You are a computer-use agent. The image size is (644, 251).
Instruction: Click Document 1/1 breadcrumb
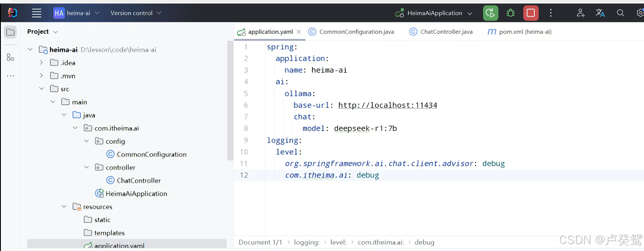pos(260,242)
